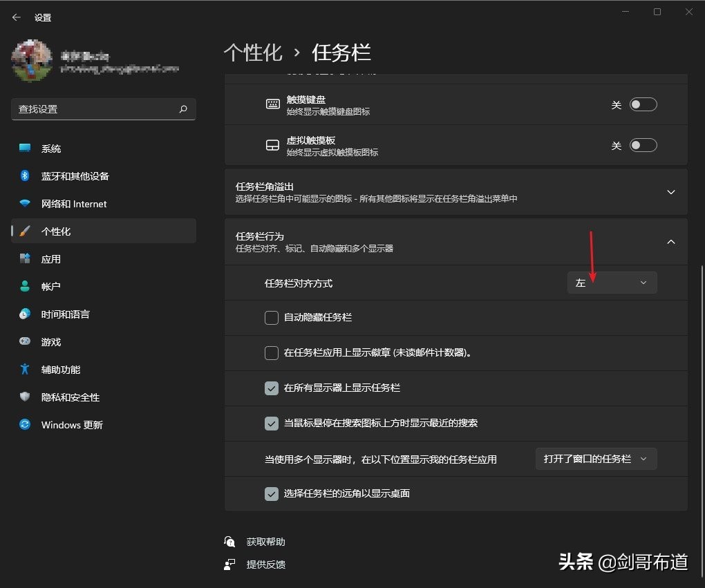This screenshot has width=705, height=588.
Task: Open 打开了窗口的任务栏 dropdown
Action: (x=595, y=458)
